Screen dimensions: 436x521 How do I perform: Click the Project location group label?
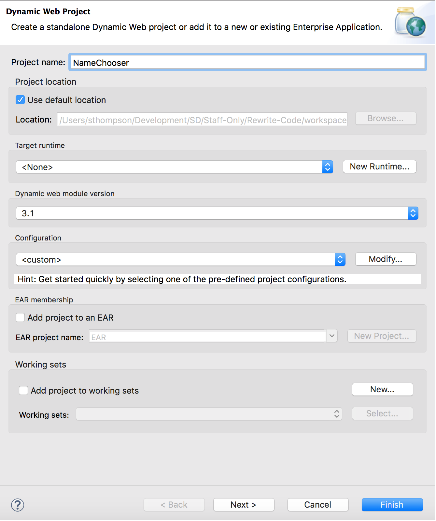[46, 82]
